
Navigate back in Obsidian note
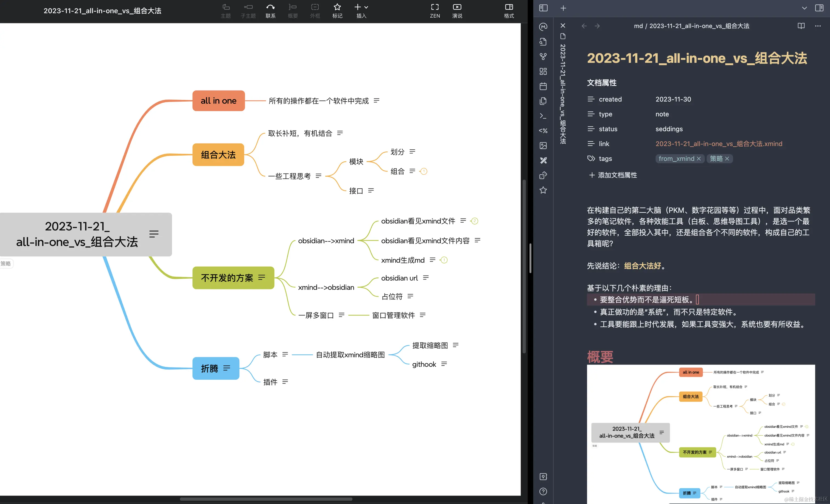pos(584,26)
